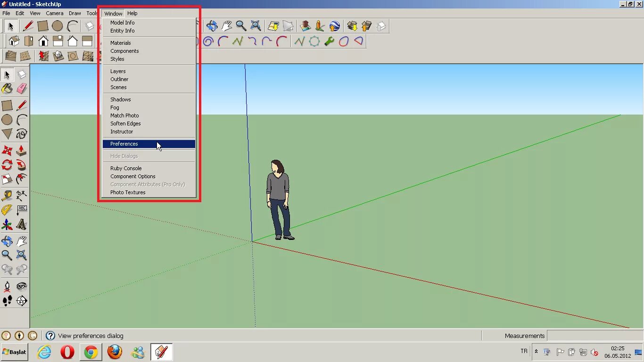Select Soften Edges menu entry
The height and width of the screenshot is (362, 644).
pos(149,123)
